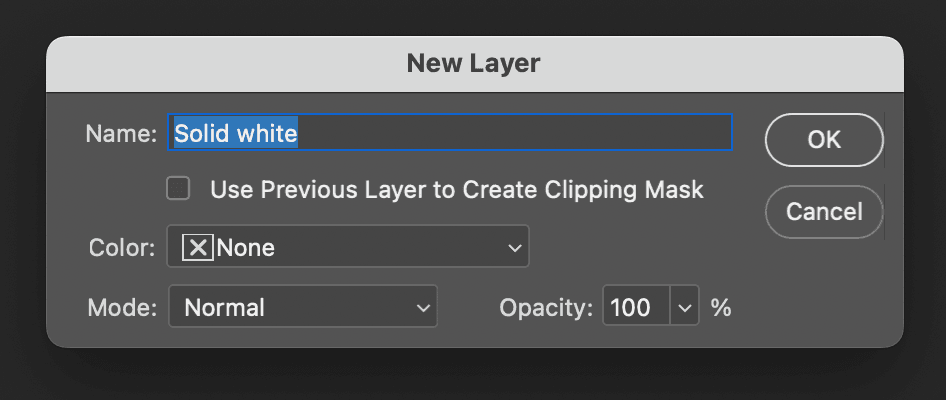Click the 'Opacity:' label

pos(546,308)
